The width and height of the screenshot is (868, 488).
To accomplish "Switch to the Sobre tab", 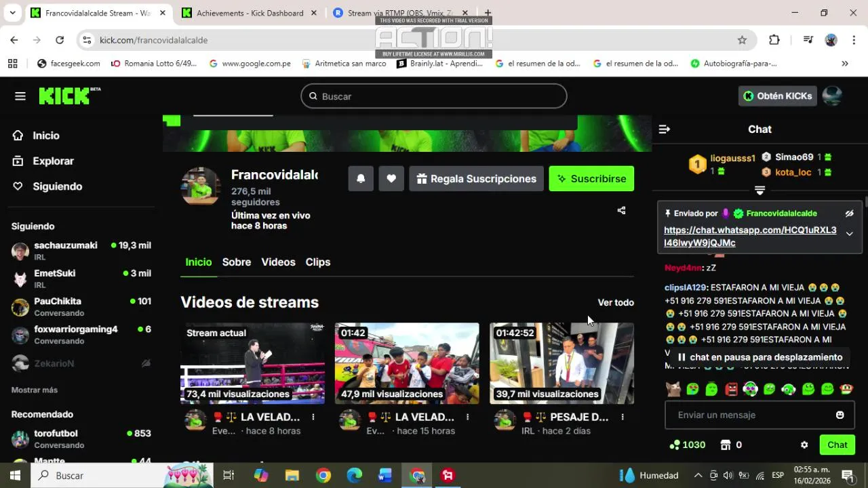I will [x=237, y=262].
